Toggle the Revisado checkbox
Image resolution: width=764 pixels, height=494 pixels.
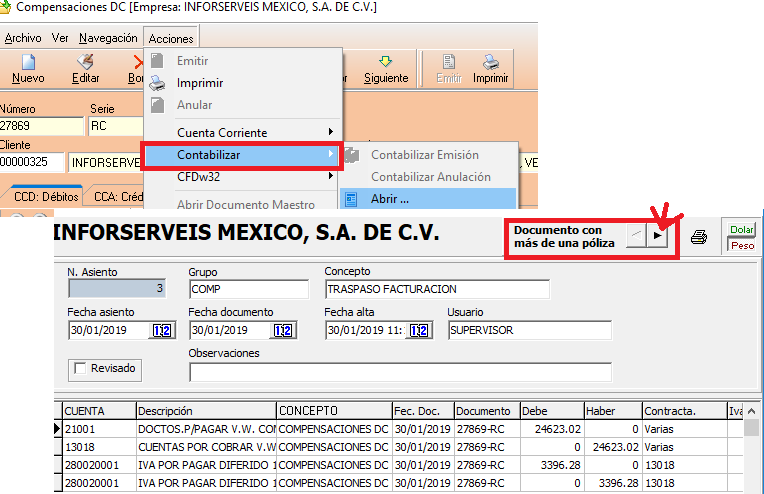[80, 368]
